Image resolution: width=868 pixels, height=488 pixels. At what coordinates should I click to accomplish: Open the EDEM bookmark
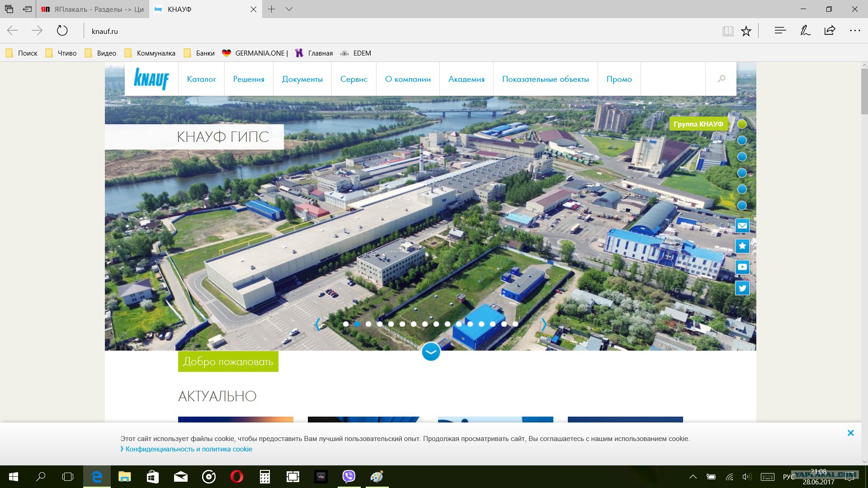coord(355,53)
